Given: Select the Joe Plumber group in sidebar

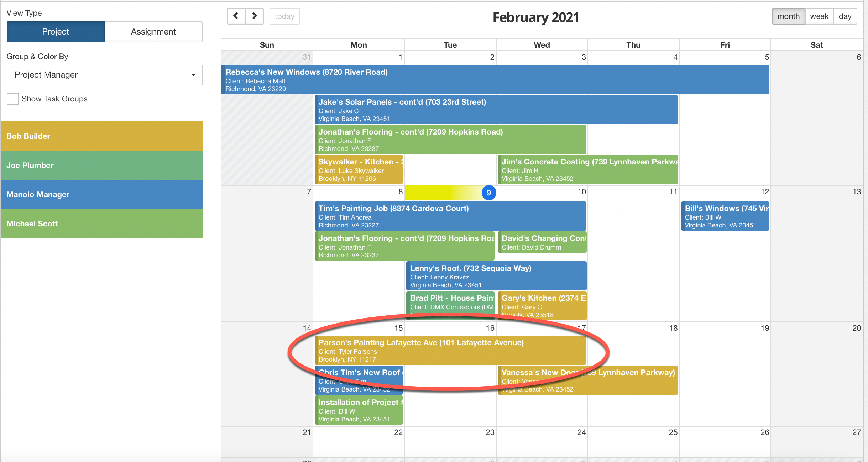Looking at the screenshot, I should click(x=101, y=165).
